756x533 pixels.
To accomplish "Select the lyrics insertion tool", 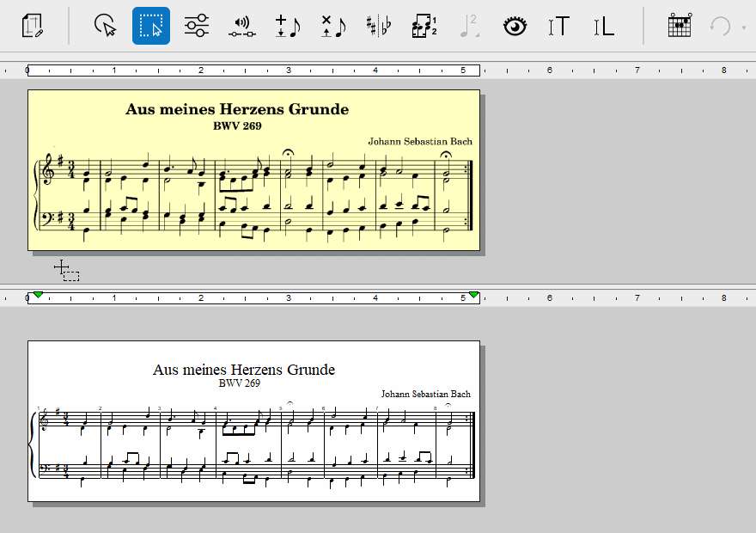I will (604, 26).
